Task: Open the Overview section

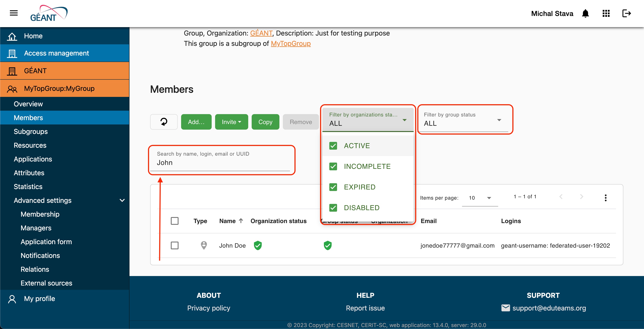Action: 65,104
